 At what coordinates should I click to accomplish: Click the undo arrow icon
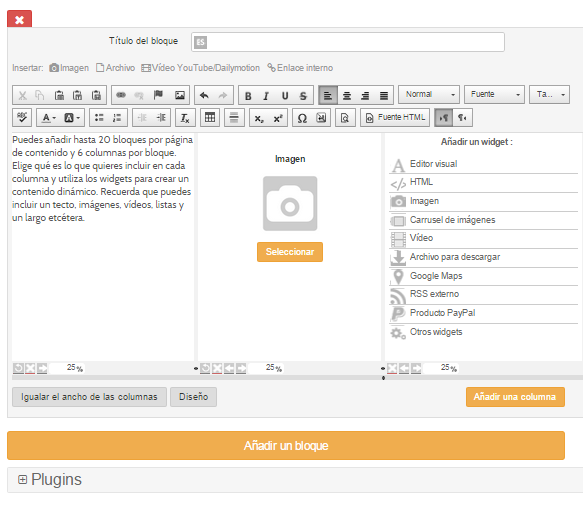click(x=204, y=95)
